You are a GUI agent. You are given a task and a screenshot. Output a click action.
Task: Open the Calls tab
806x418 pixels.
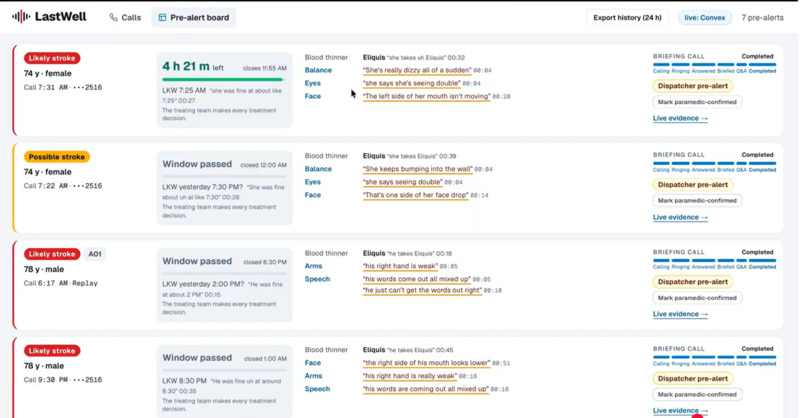(x=125, y=17)
